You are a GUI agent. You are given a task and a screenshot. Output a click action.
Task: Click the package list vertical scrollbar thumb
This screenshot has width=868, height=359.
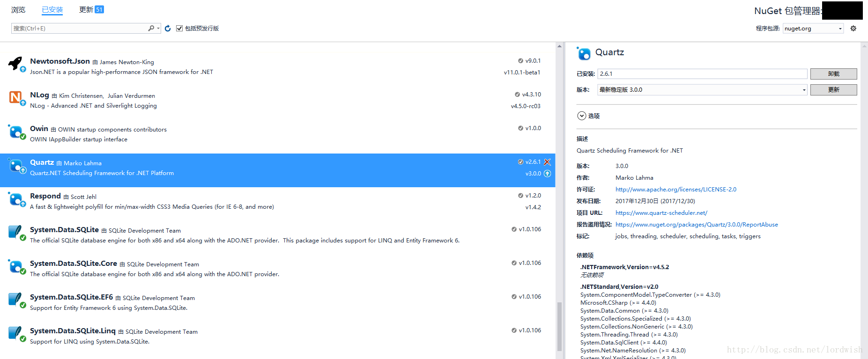point(559,327)
